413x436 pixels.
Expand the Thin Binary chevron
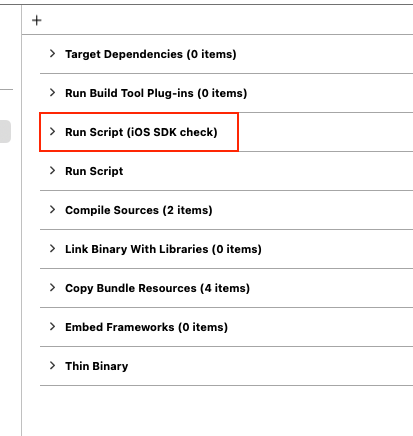[52, 365]
